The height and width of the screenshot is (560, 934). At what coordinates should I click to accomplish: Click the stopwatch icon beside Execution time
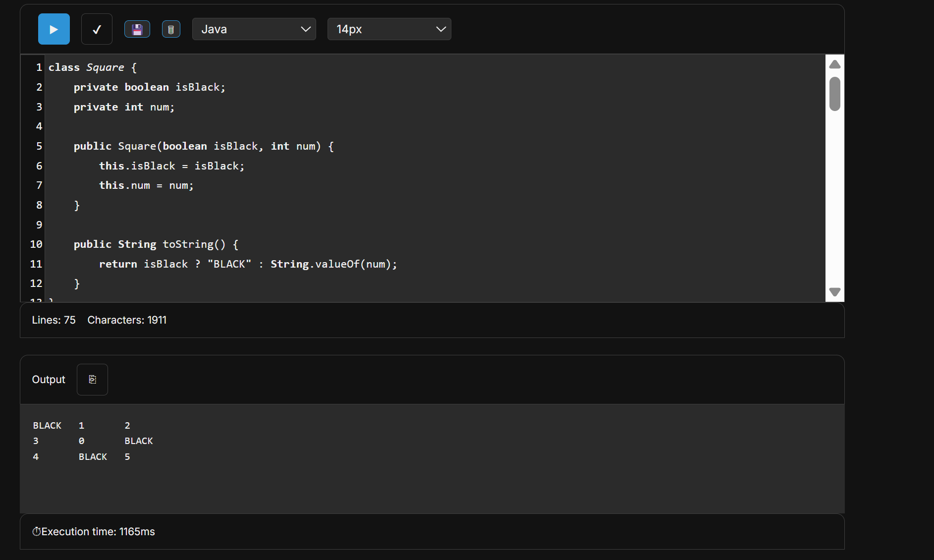tap(36, 532)
